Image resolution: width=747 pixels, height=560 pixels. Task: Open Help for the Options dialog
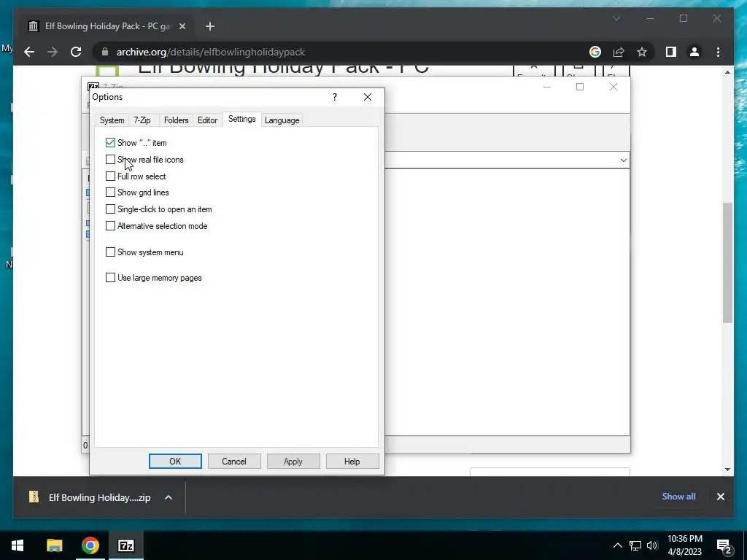tap(352, 461)
